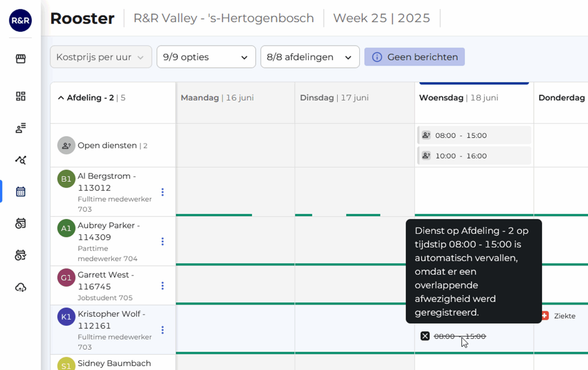
Task: Select open shift 10:00 - 16:00
Action: [474, 156]
